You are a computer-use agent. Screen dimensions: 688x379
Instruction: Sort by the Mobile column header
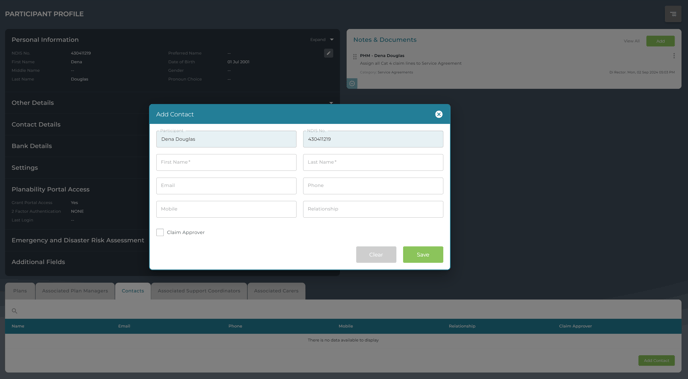tap(346, 326)
